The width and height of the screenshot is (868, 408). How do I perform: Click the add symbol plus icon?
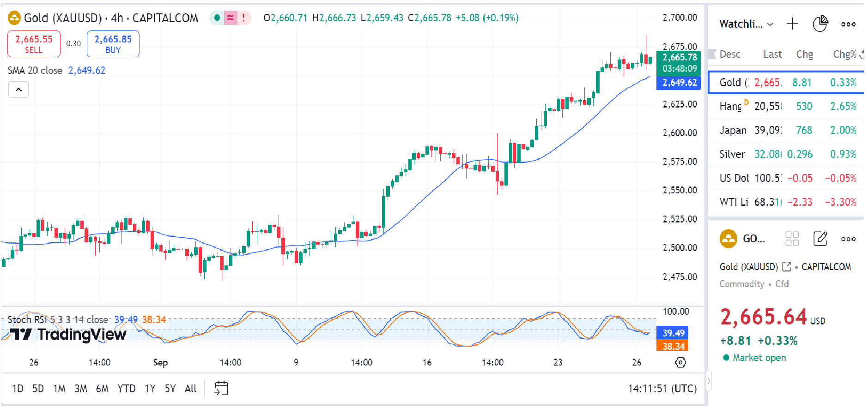(x=792, y=24)
